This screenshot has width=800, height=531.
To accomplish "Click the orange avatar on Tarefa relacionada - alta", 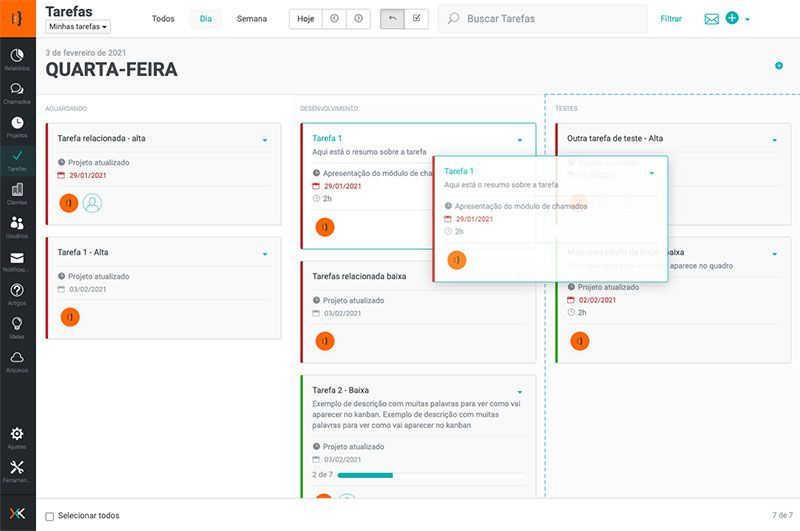I will coord(69,203).
